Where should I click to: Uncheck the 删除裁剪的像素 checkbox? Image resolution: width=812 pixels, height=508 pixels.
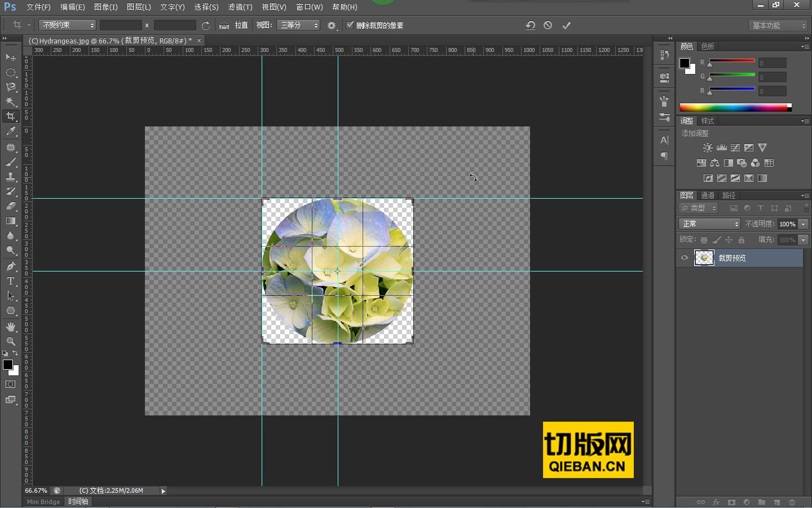click(350, 25)
